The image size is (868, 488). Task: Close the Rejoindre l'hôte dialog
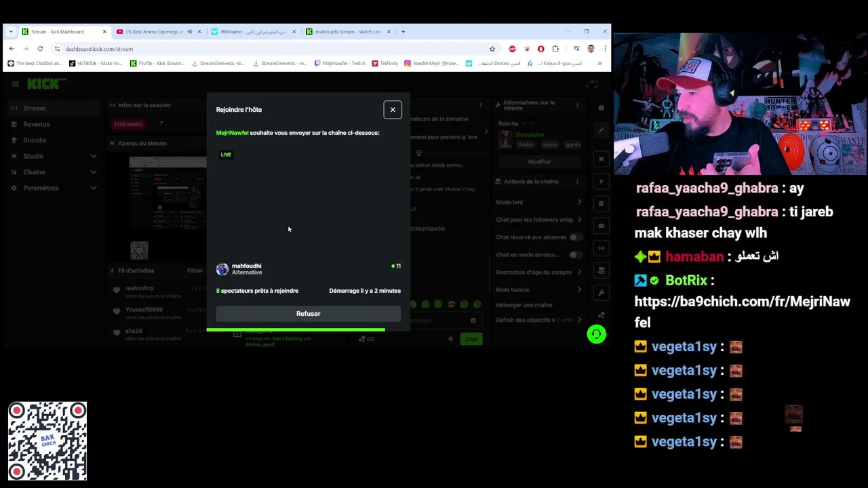(393, 110)
